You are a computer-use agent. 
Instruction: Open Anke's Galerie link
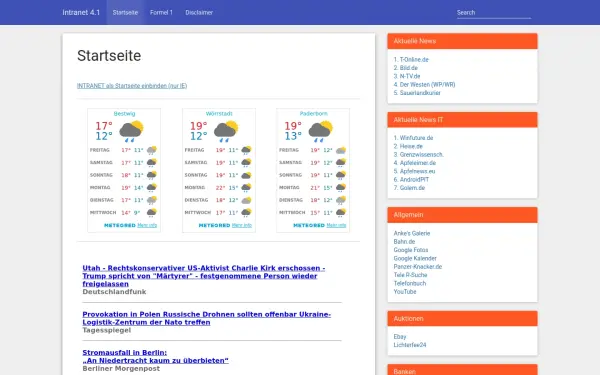(x=412, y=233)
